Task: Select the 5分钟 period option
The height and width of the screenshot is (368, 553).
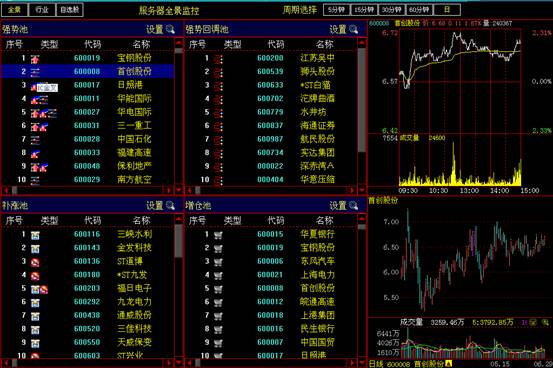Action: 336,10
